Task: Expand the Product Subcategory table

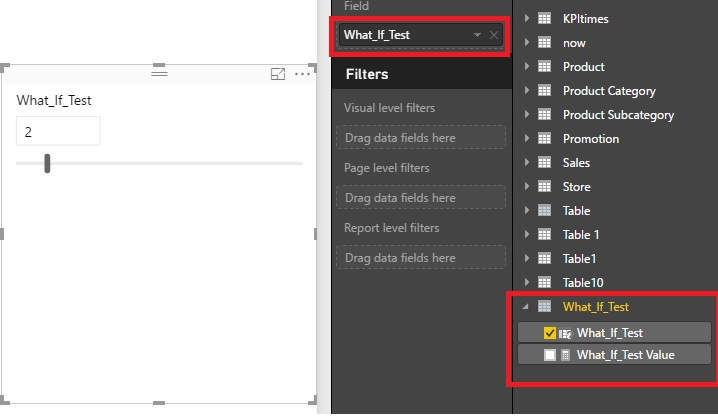Action: tap(527, 114)
